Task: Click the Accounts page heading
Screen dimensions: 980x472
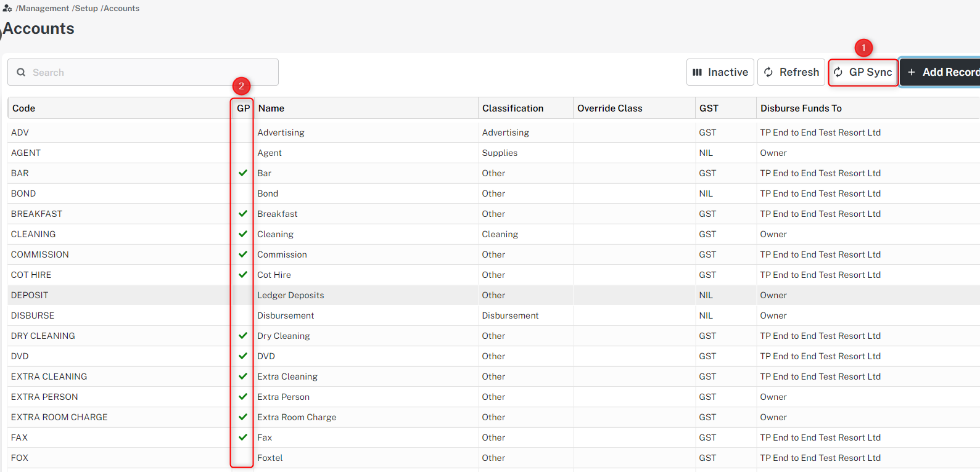Action: [38, 28]
